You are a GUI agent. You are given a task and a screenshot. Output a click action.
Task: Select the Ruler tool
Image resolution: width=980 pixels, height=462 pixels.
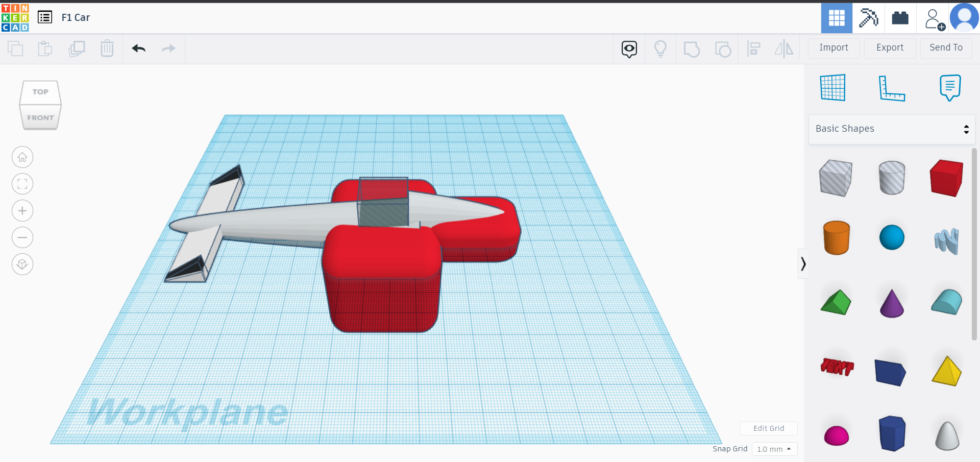(892, 88)
